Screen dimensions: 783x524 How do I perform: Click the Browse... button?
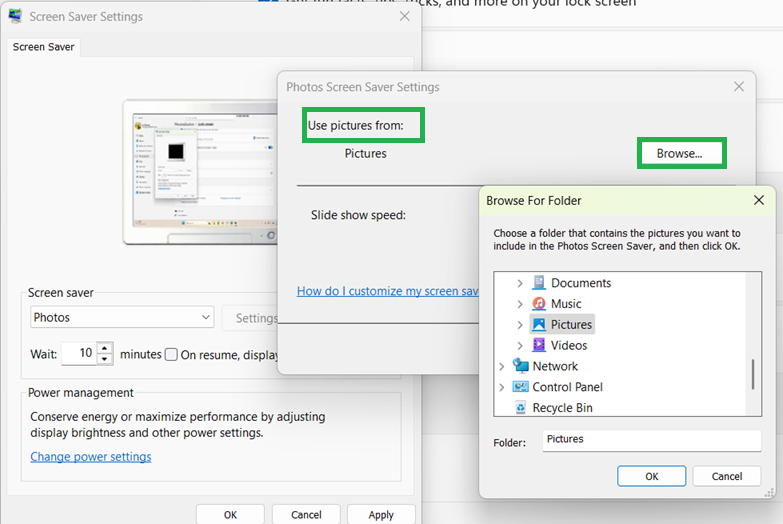click(682, 153)
